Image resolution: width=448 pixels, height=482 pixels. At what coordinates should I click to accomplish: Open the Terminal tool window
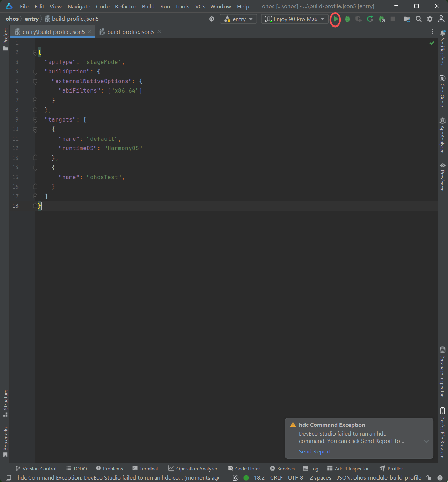145,468
